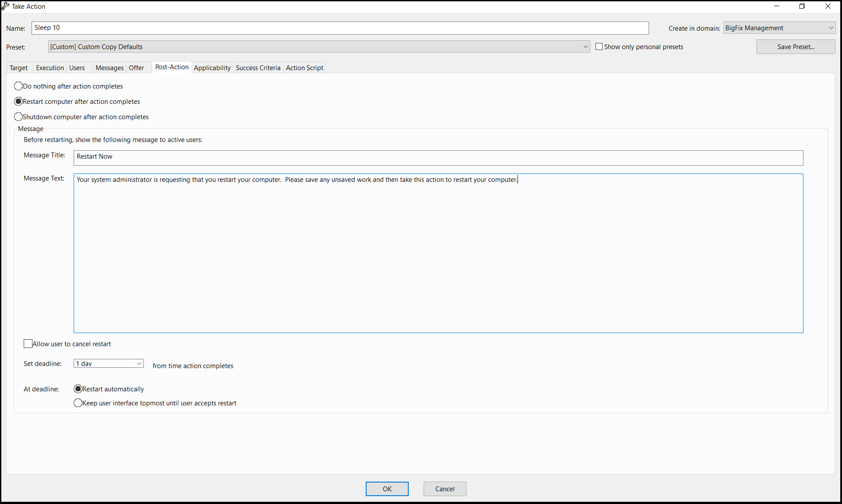Switch to the Target tab
Viewport: 842px width, 504px height.
point(18,67)
